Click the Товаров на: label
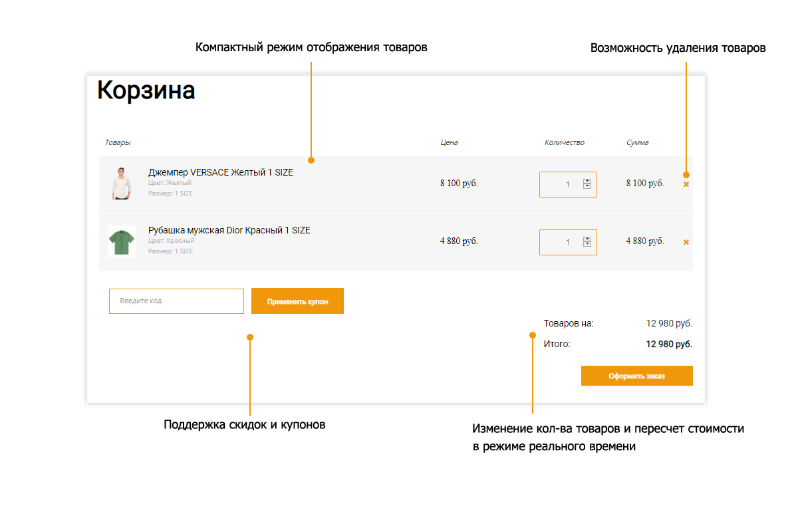 tap(569, 324)
